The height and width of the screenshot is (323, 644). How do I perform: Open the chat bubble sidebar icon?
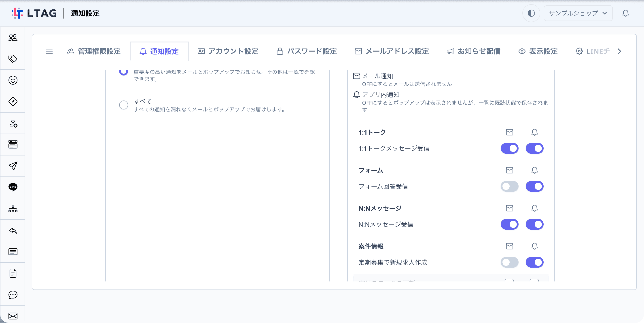click(13, 295)
